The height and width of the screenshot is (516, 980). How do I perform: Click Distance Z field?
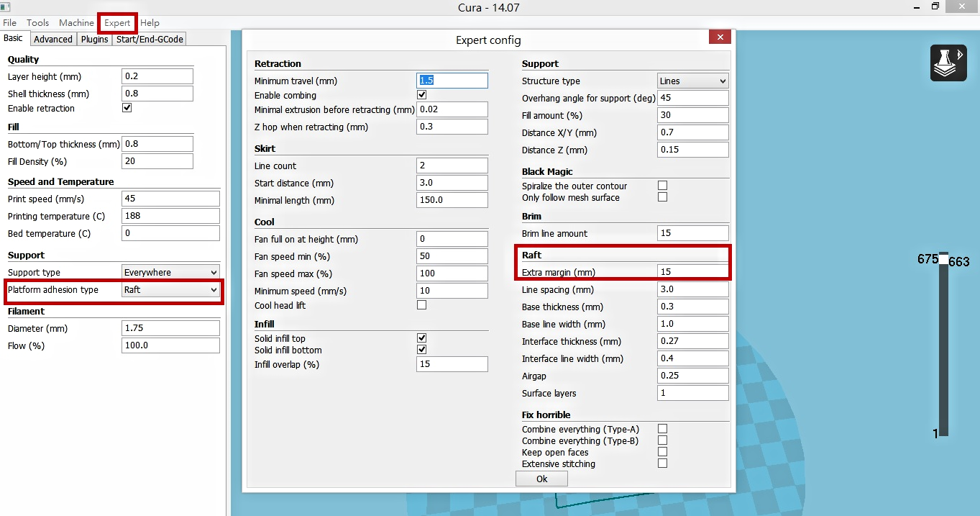coord(693,150)
